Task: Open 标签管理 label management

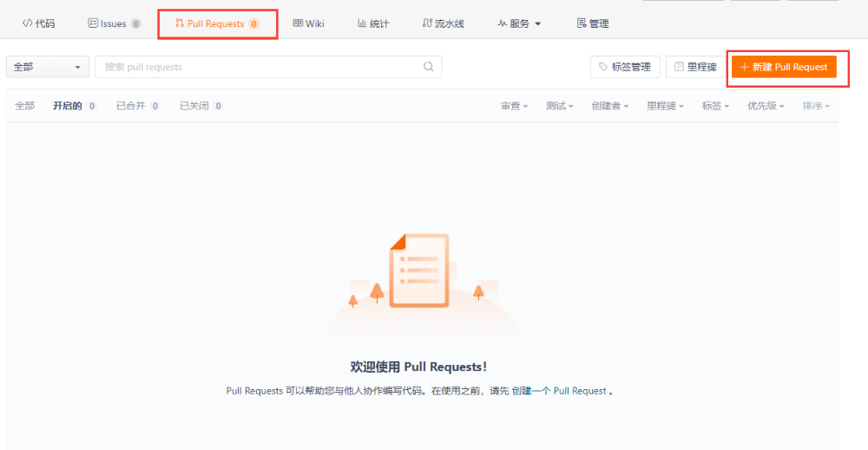Action: coord(625,67)
